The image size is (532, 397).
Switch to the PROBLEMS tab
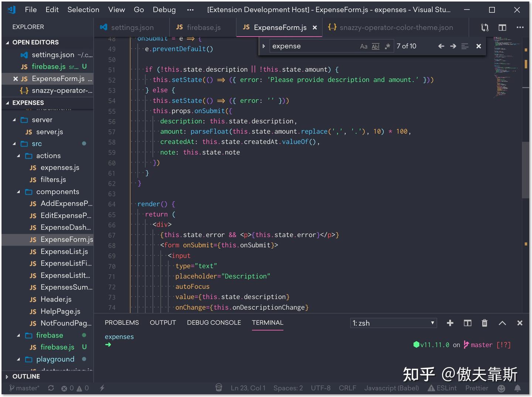(x=122, y=323)
